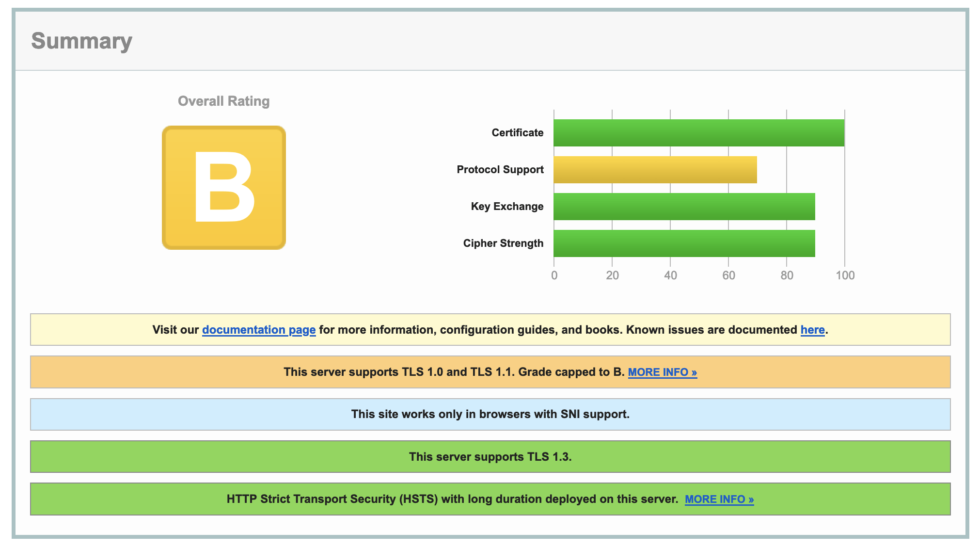Open MORE INFO link for HSTS
The image size is (980, 548).
coord(719,500)
